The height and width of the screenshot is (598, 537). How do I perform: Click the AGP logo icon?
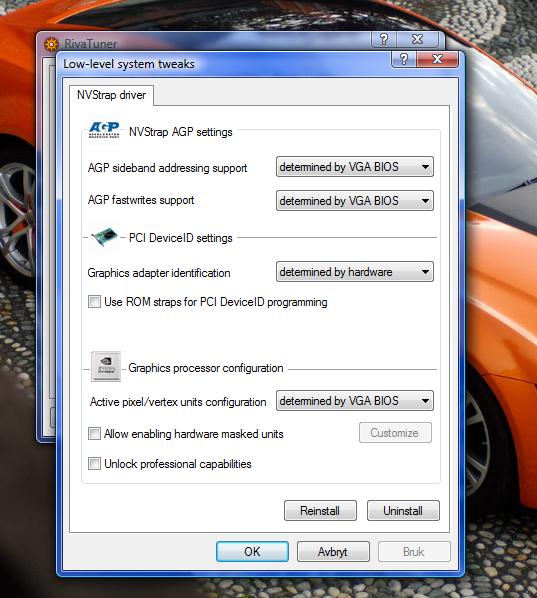tap(104, 130)
